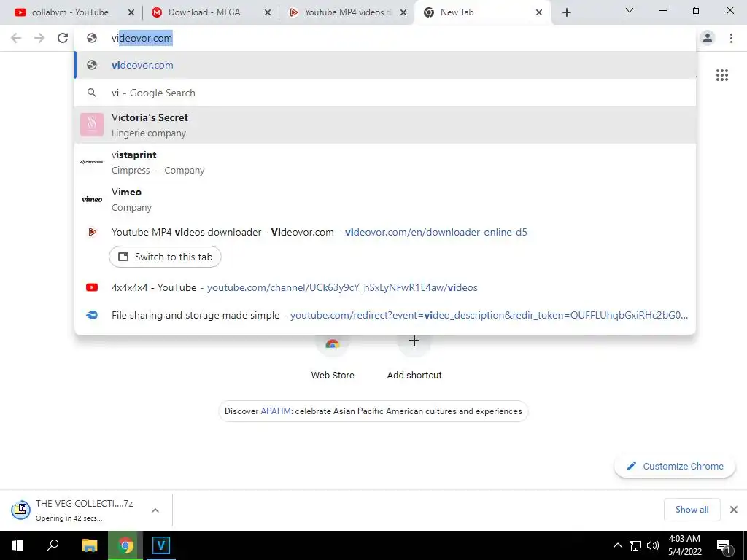Open the Youtube MP4 videos downloader suggestion

pos(385,232)
